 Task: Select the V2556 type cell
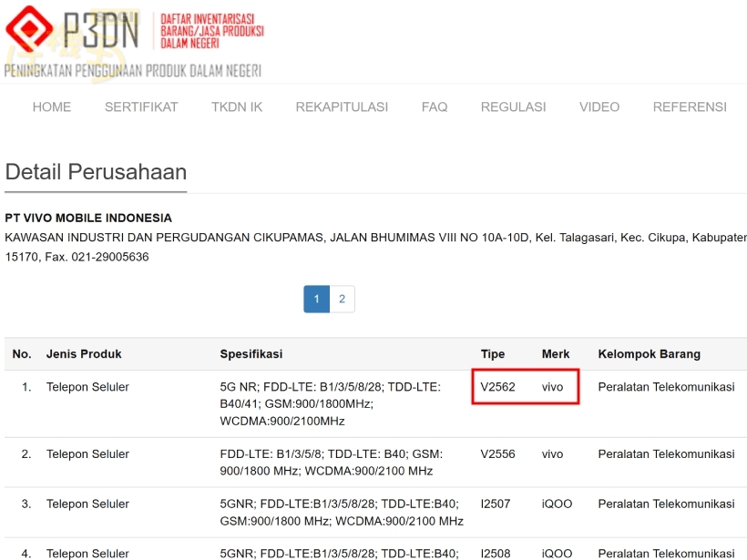click(498, 453)
